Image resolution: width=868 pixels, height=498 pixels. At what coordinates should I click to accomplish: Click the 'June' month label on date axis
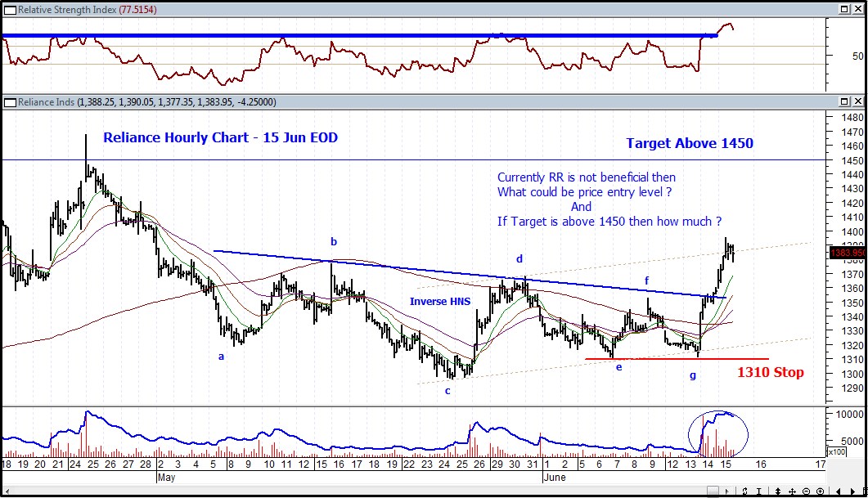[554, 477]
